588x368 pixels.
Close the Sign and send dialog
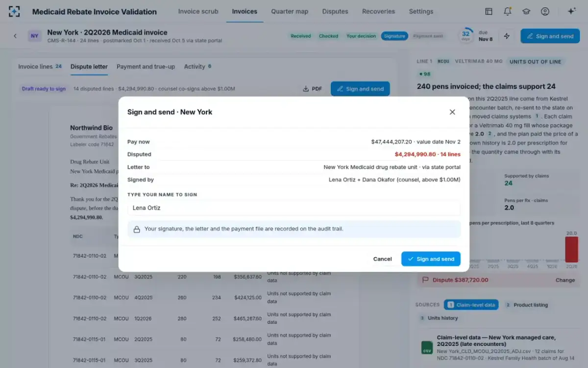[452, 112]
